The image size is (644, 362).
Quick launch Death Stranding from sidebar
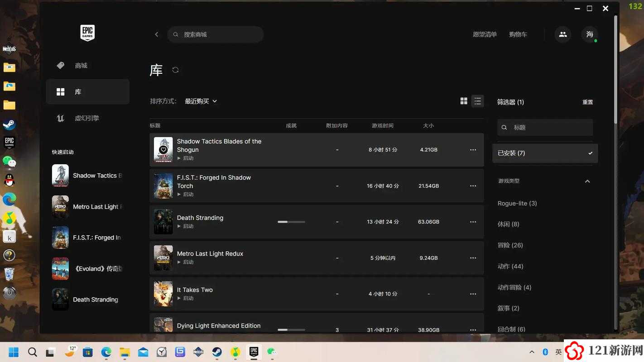(x=87, y=300)
